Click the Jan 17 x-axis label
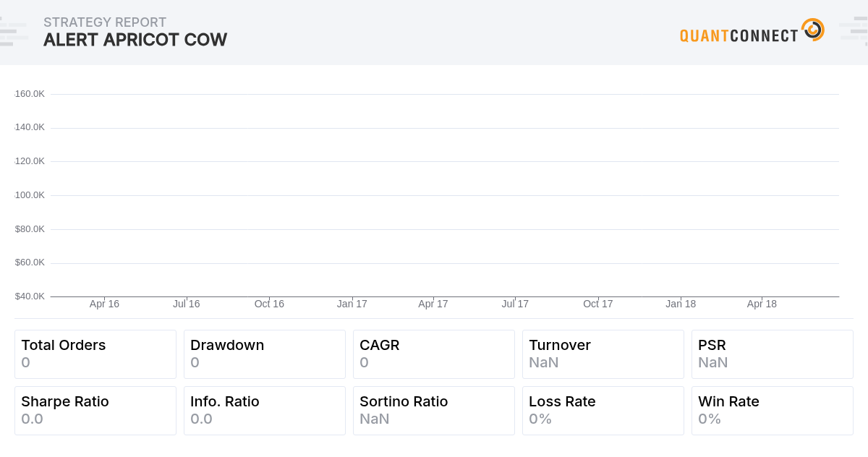868x457 pixels. (x=352, y=304)
